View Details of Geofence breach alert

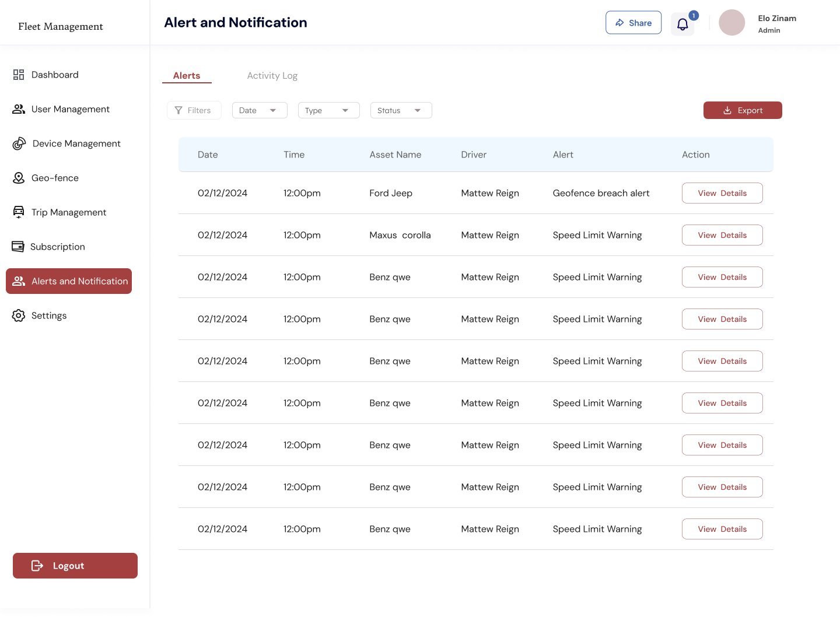click(x=722, y=193)
